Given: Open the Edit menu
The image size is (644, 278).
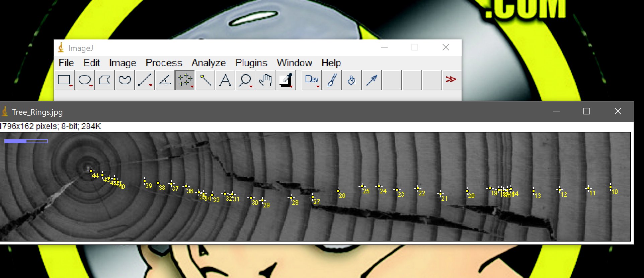Looking at the screenshot, I should (x=92, y=63).
